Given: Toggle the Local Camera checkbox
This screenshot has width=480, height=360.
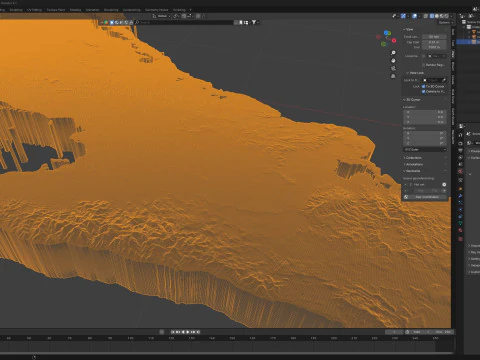Looking at the screenshot, I should pos(424,56).
